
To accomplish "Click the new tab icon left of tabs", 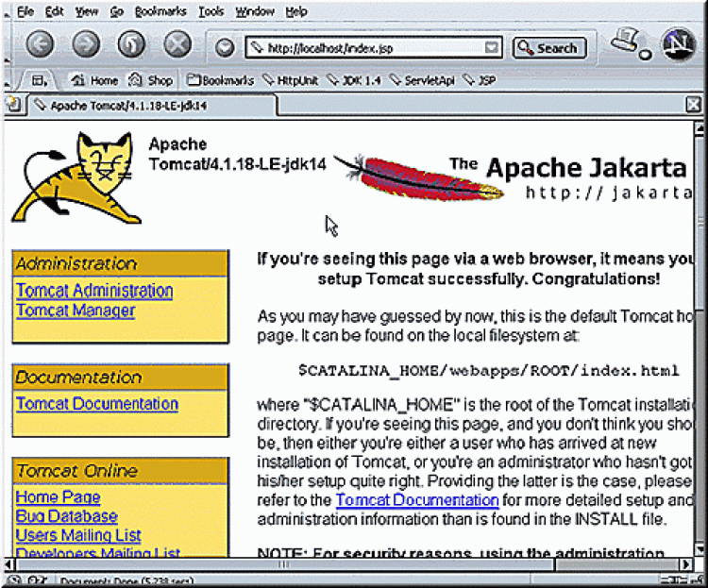I will pyautogui.click(x=13, y=105).
